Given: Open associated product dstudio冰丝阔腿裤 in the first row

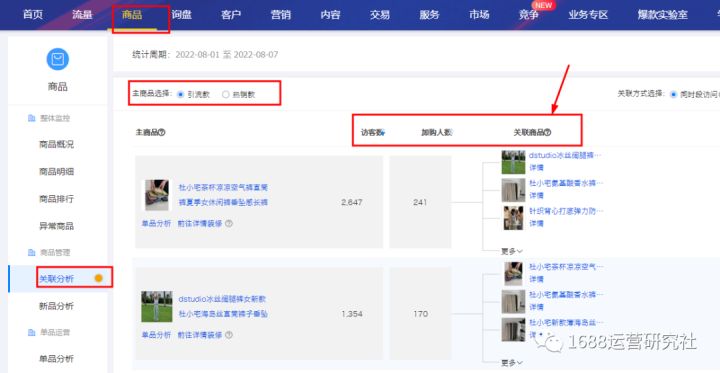Looking at the screenshot, I should 566,155.
